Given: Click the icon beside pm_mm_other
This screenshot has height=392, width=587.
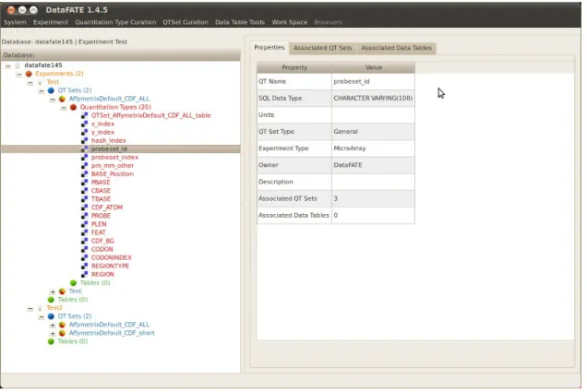Looking at the screenshot, I should click(x=85, y=166).
